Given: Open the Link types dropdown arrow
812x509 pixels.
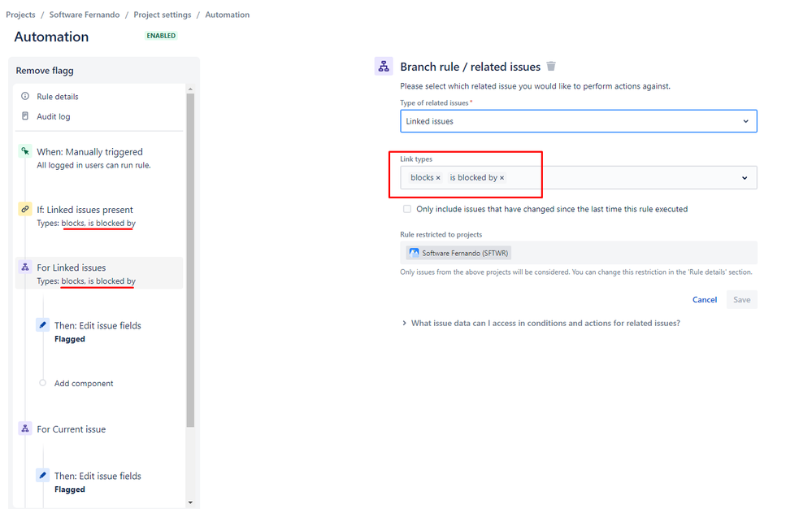Looking at the screenshot, I should point(745,177).
